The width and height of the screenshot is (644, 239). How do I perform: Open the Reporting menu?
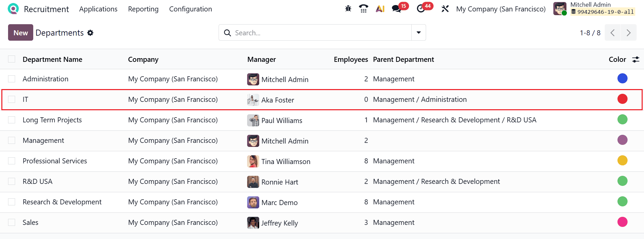(143, 9)
